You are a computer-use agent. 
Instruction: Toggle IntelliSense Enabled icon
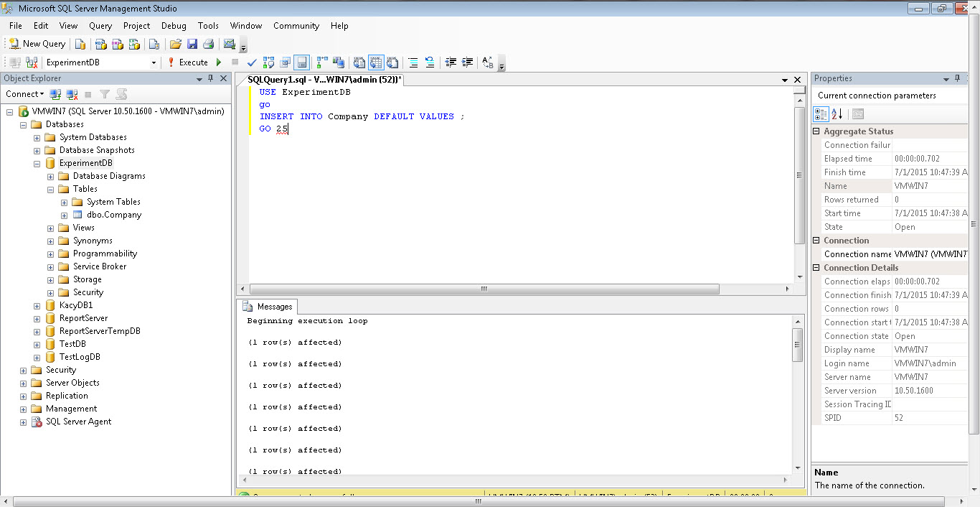(301, 62)
